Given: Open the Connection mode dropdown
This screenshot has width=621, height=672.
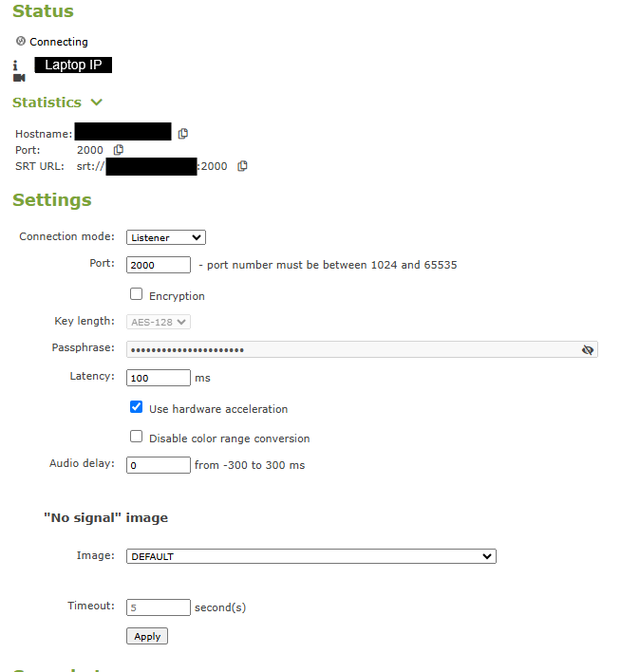Looking at the screenshot, I should pyautogui.click(x=166, y=237).
